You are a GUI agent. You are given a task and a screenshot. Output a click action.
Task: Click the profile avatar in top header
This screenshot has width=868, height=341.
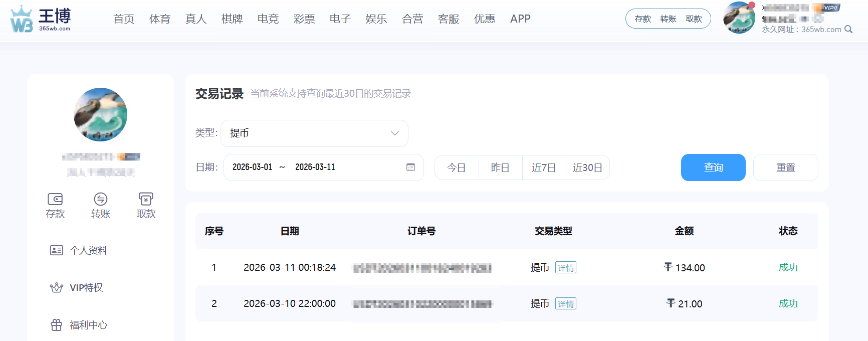pyautogui.click(x=739, y=18)
